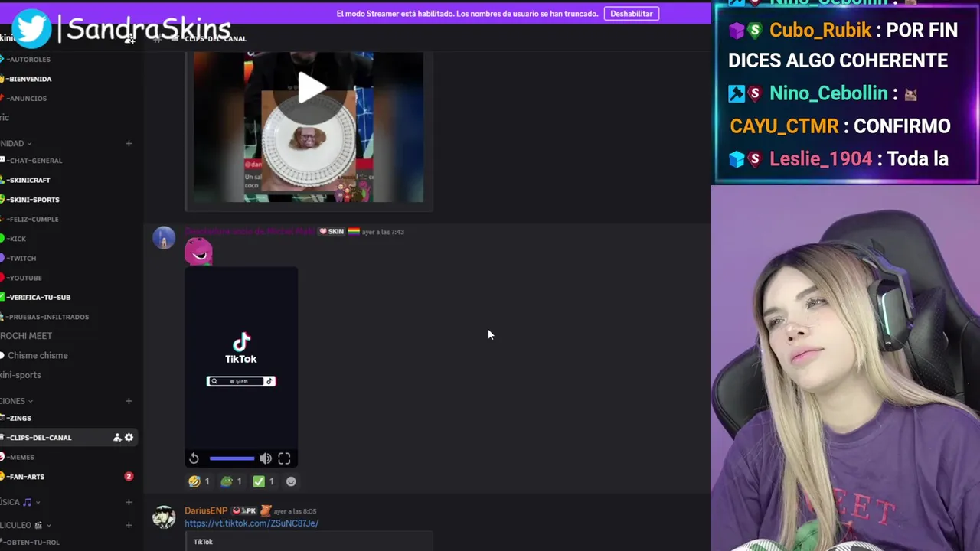Click the Barney emoji in message
This screenshot has height=551, width=980.
[199, 251]
